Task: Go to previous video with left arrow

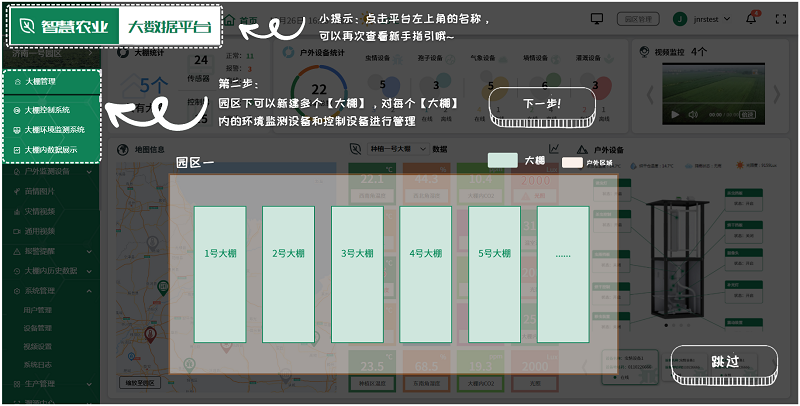Action: pyautogui.click(x=650, y=96)
